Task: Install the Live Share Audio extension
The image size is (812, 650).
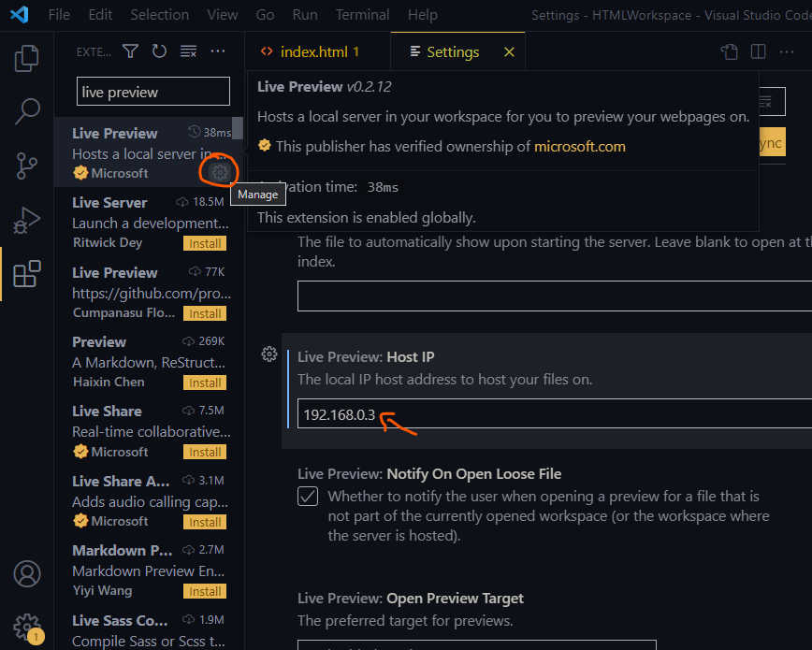Action: point(205,522)
